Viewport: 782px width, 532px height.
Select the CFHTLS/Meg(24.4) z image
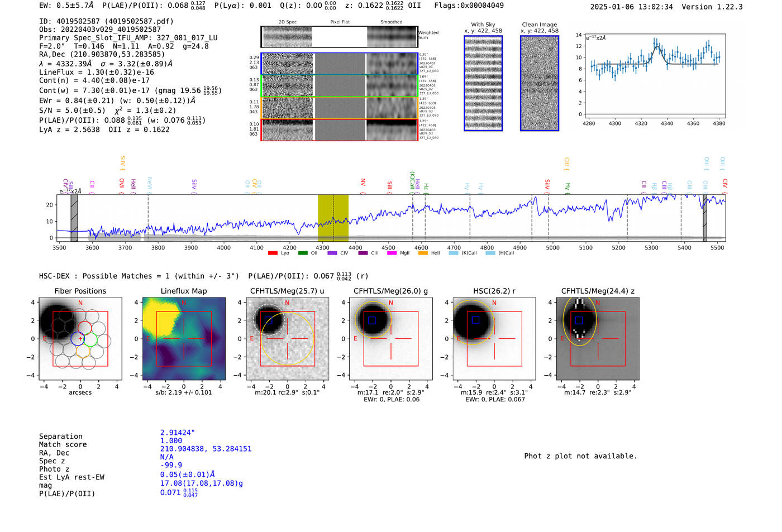pos(598,339)
